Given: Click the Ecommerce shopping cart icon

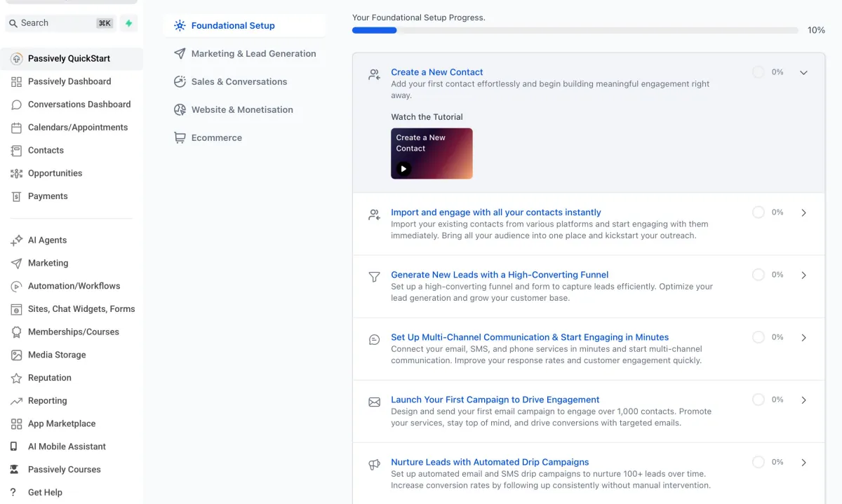Looking at the screenshot, I should coord(180,138).
